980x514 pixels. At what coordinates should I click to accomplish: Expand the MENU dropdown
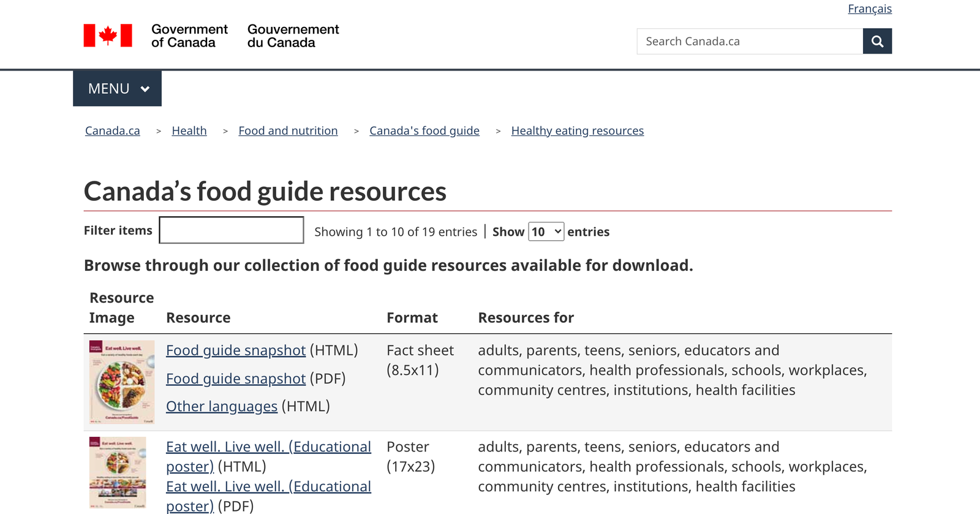(117, 88)
